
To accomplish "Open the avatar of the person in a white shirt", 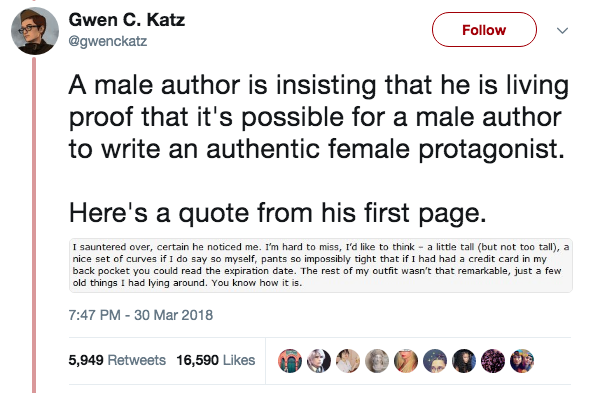I will 348,360.
